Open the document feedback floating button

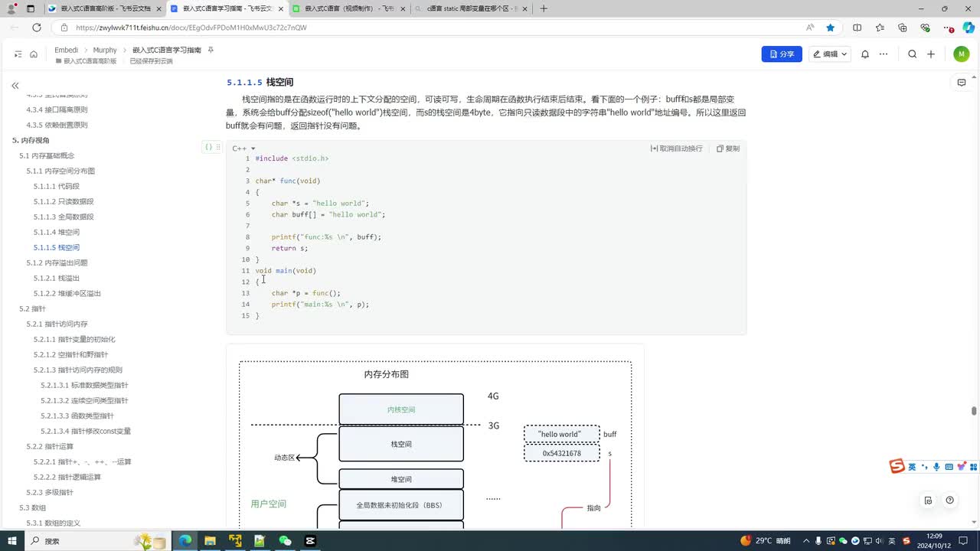point(928,500)
